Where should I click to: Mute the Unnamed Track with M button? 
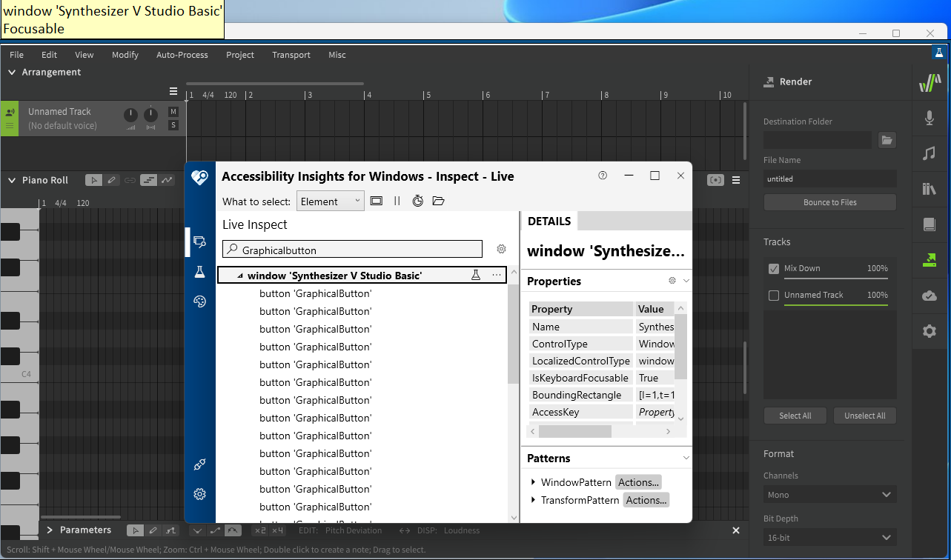[173, 112]
